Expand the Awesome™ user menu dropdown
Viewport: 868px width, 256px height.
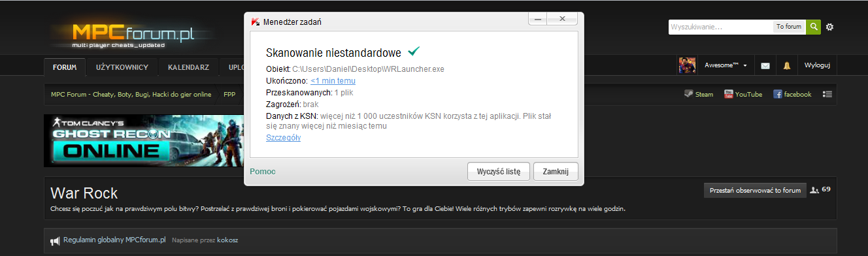(726, 66)
